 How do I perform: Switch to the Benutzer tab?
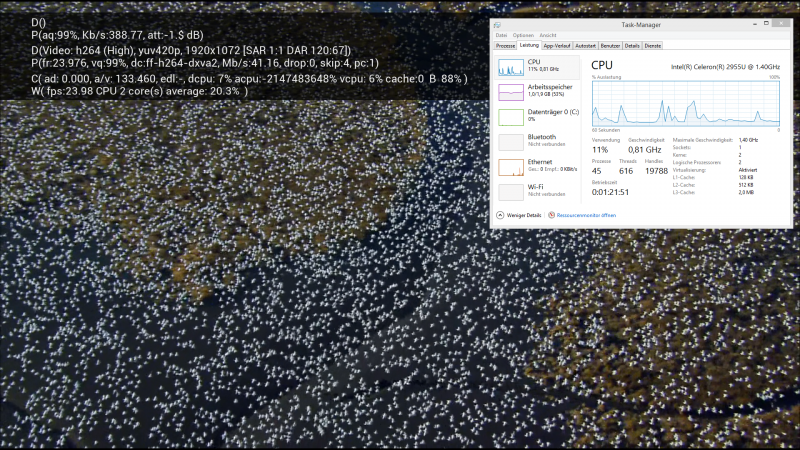[610, 46]
